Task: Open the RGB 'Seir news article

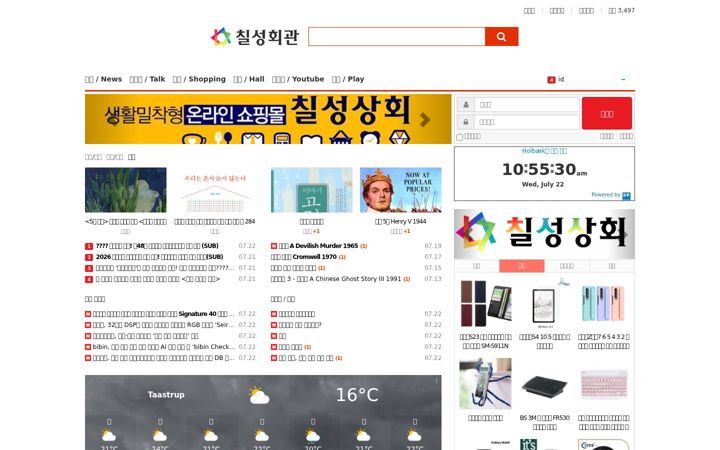Action: [x=163, y=325]
